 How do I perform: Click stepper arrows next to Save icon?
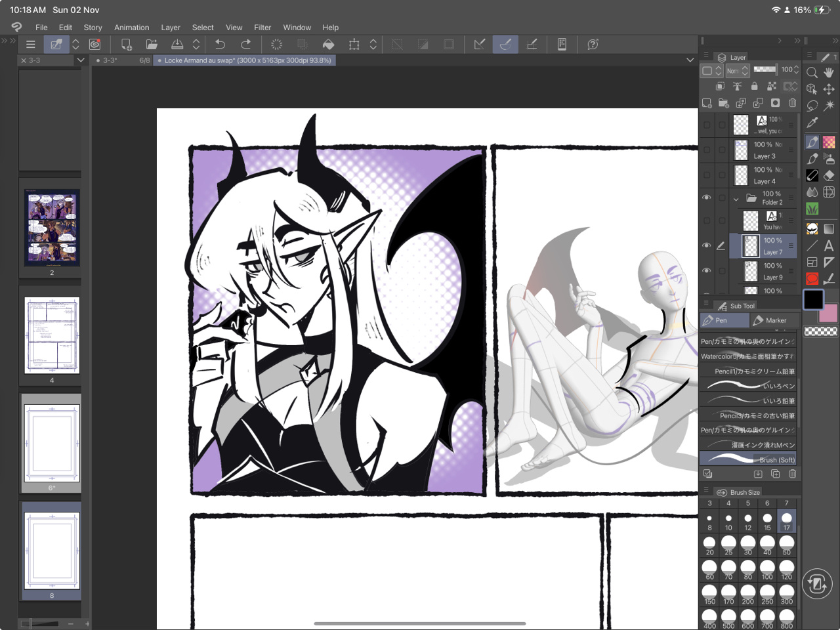coord(196,44)
